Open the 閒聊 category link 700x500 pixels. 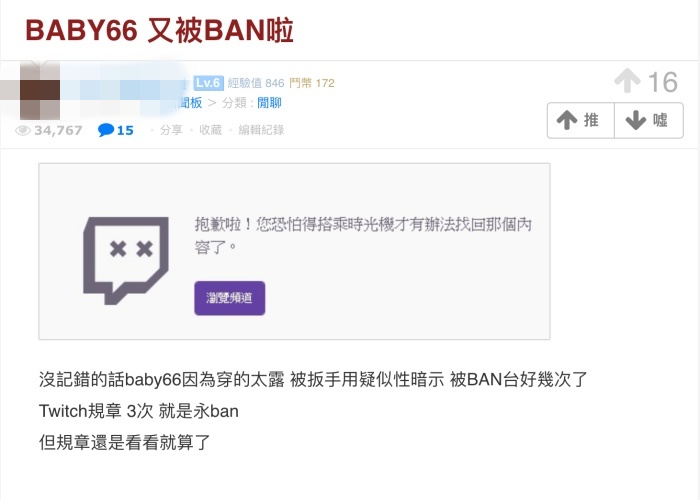tap(269, 103)
